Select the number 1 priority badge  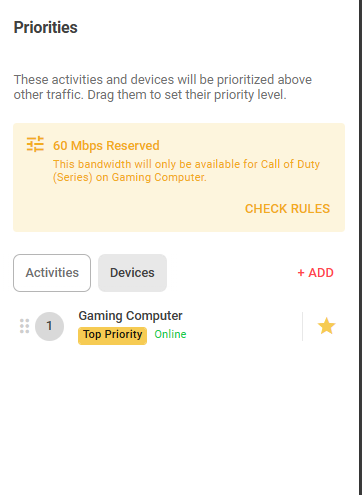(x=49, y=326)
